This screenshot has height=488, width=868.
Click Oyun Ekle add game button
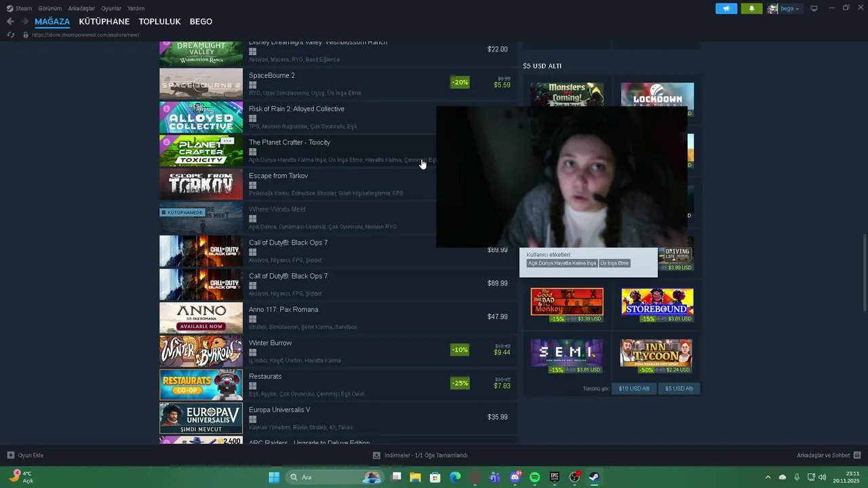[25, 455]
